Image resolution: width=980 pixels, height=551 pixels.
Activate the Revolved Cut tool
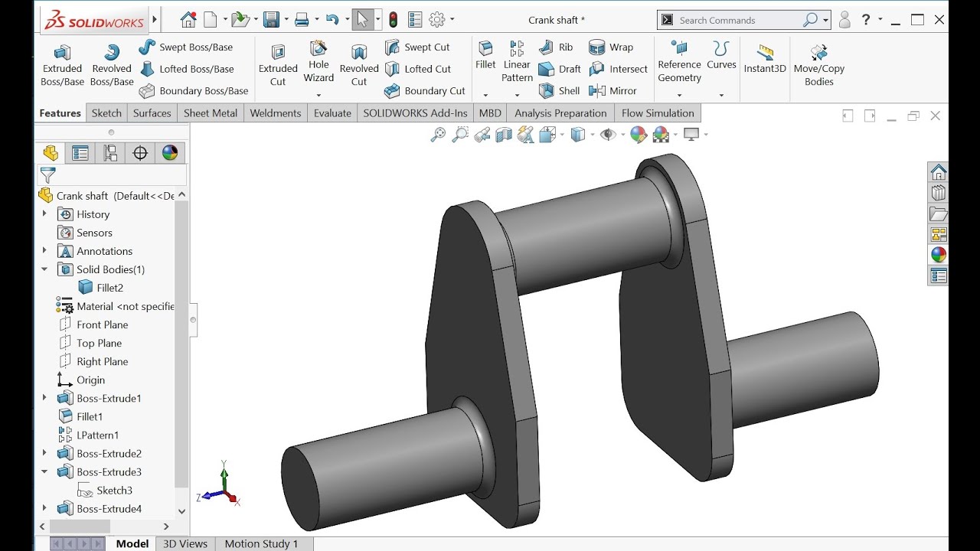359,66
